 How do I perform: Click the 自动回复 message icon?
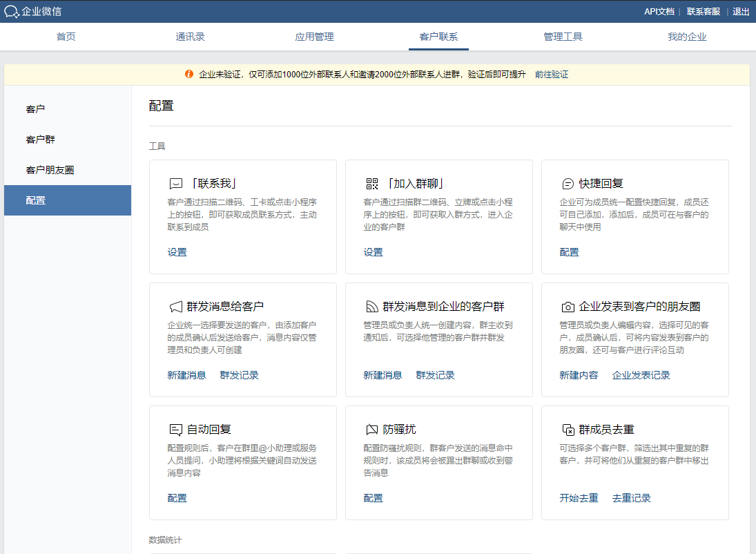175,430
